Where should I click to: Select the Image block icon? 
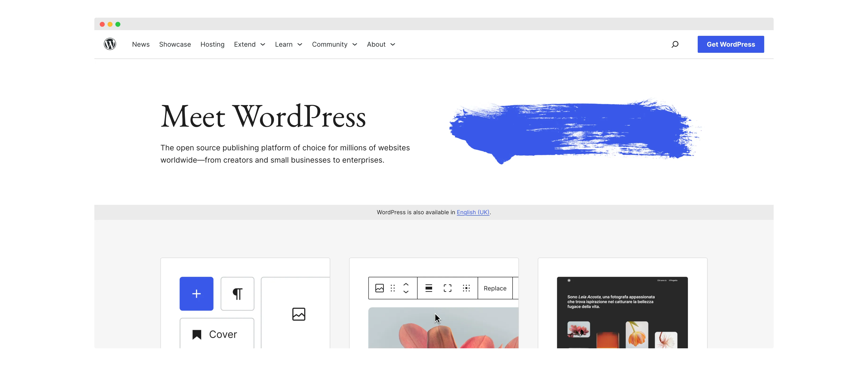(x=299, y=314)
